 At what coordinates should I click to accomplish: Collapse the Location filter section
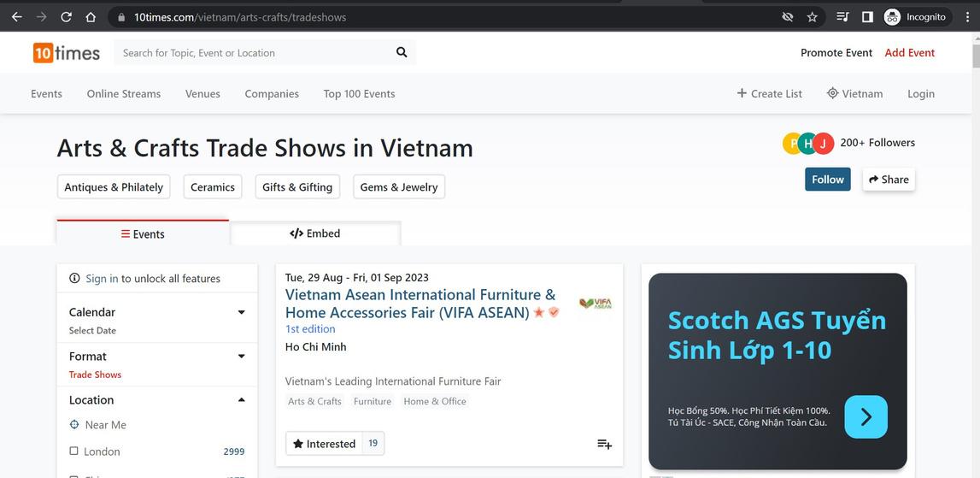tap(241, 400)
